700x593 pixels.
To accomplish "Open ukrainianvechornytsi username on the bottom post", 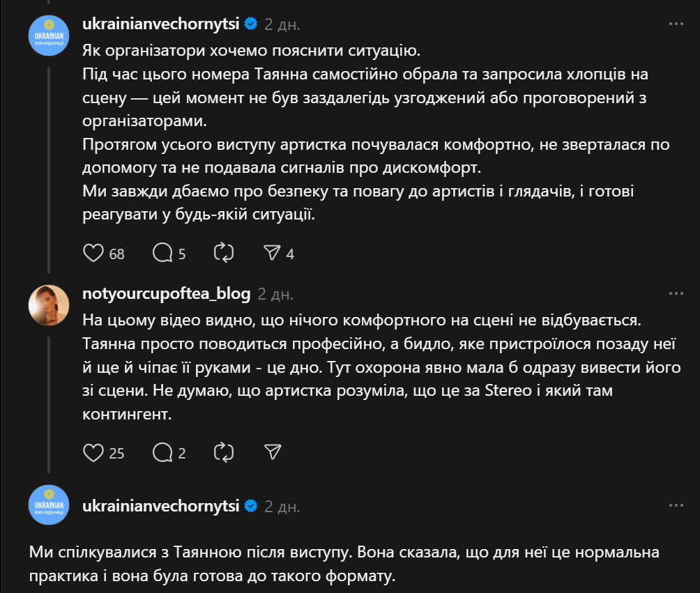I will pyautogui.click(x=160, y=505).
